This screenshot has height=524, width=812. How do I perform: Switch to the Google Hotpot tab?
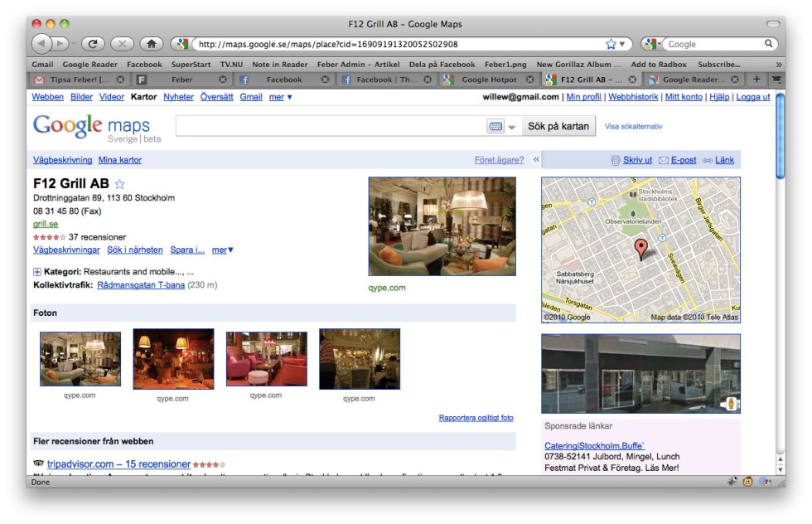(489, 80)
